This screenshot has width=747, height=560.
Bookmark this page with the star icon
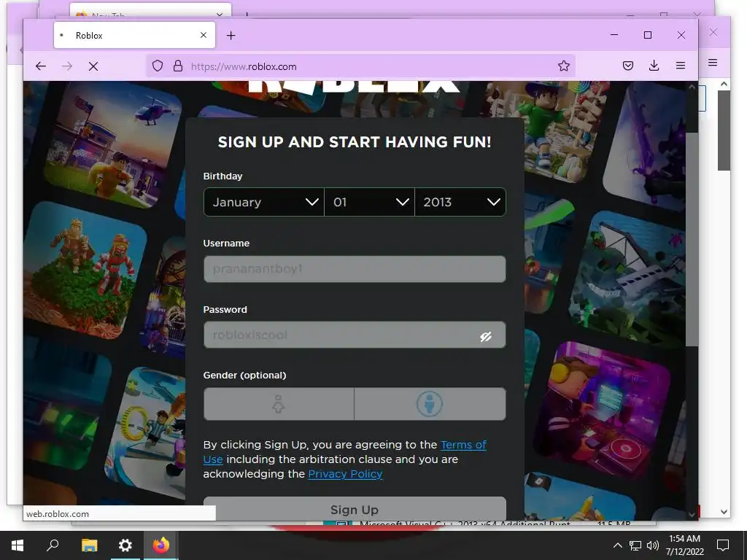tap(564, 66)
